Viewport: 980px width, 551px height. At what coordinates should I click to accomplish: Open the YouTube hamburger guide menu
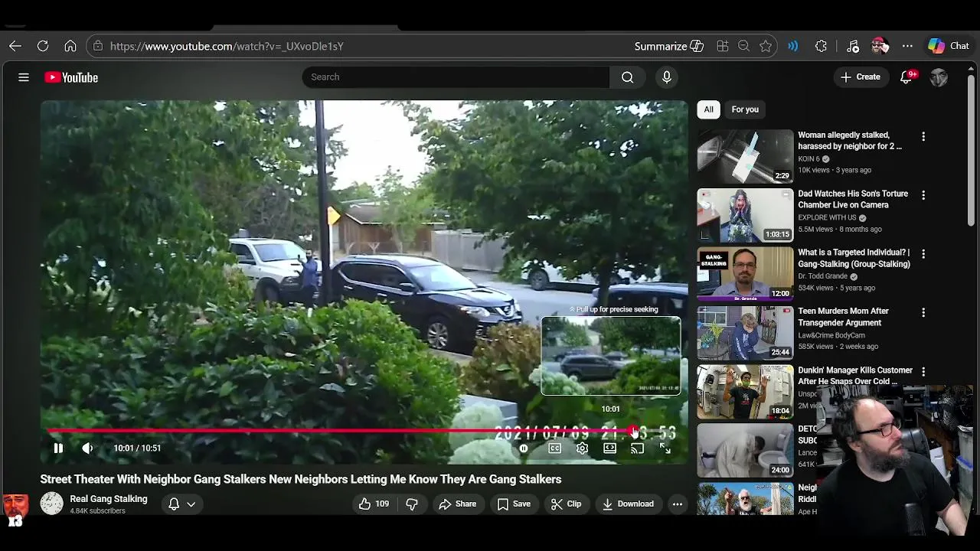point(24,77)
